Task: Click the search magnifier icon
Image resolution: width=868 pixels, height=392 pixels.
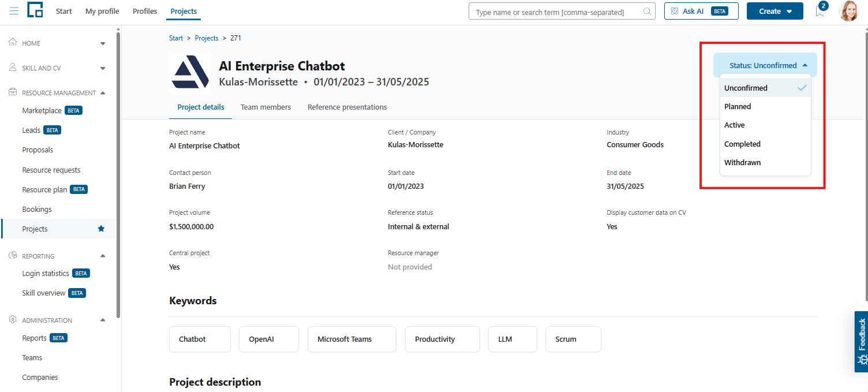Action: (647, 11)
